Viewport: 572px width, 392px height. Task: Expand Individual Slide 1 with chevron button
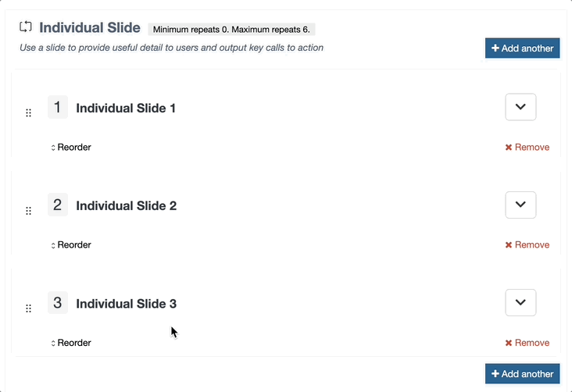tap(520, 107)
